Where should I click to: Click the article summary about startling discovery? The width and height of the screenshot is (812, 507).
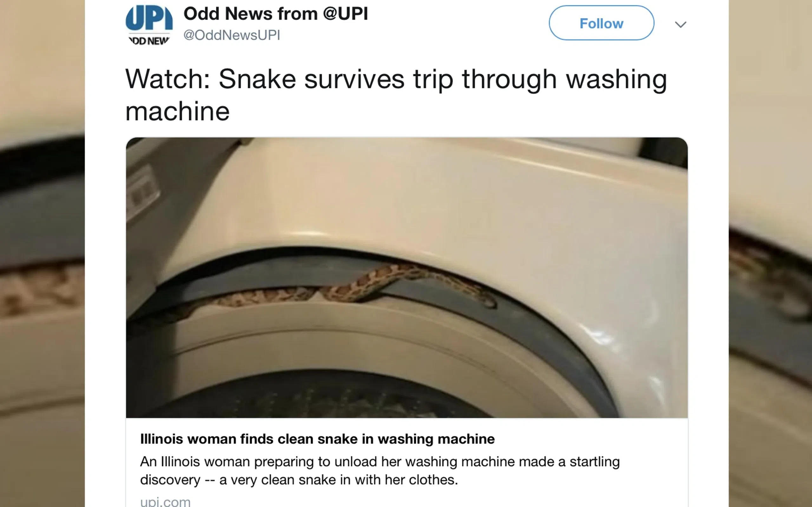[x=380, y=471]
